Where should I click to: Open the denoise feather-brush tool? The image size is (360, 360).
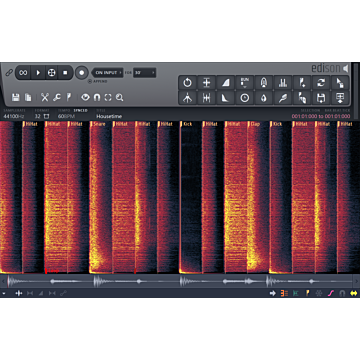283,98
